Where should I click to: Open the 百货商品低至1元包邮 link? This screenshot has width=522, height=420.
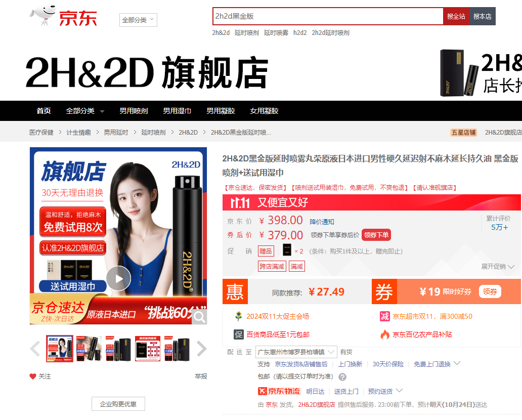(x=278, y=334)
